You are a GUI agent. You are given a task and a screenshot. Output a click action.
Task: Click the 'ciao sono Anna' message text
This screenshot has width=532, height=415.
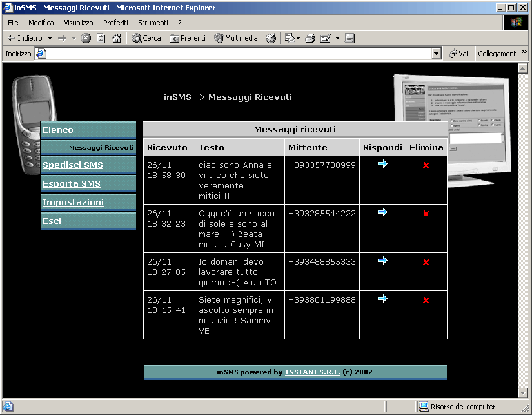pyautogui.click(x=235, y=180)
